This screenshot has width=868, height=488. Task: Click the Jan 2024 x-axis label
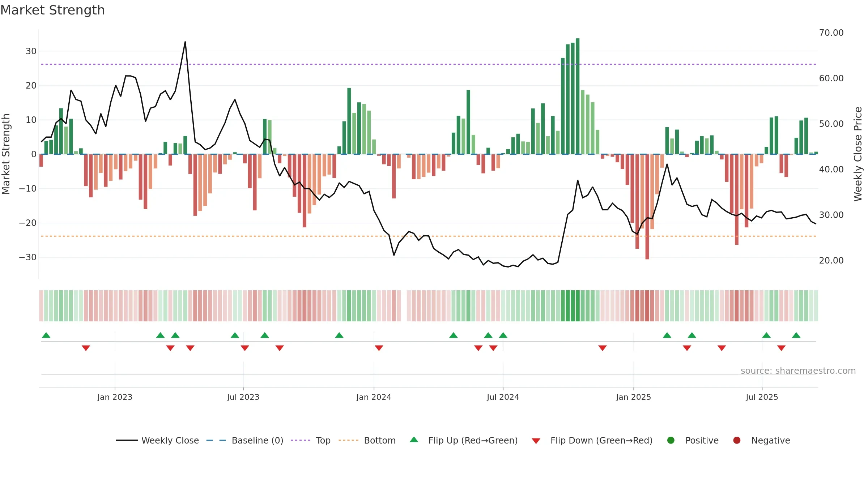point(374,397)
